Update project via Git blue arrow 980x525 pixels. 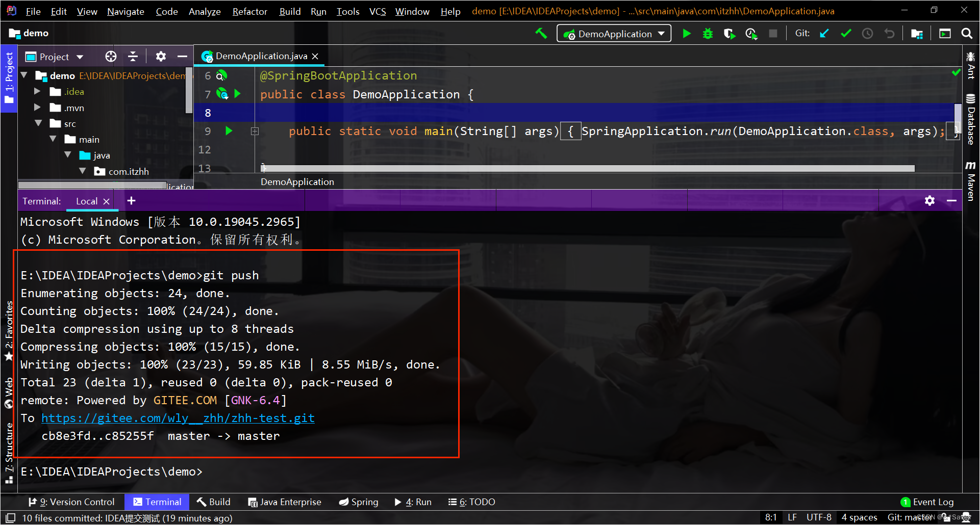click(824, 34)
